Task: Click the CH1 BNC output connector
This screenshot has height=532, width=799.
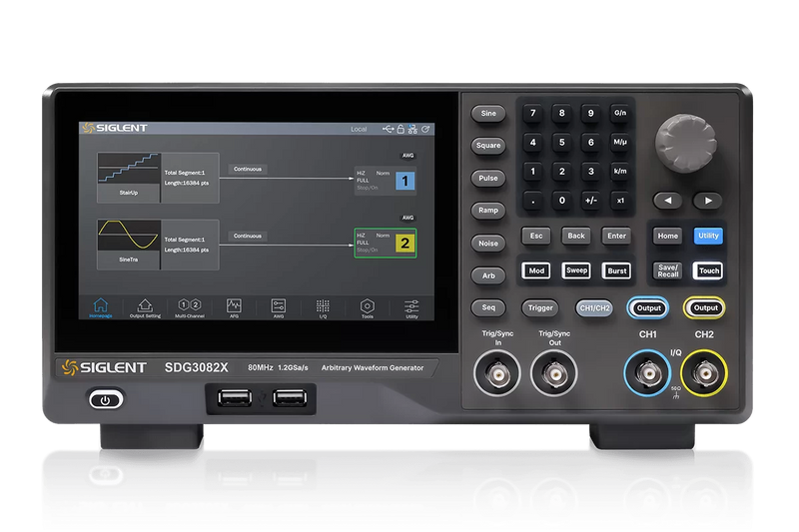Action: [648, 373]
